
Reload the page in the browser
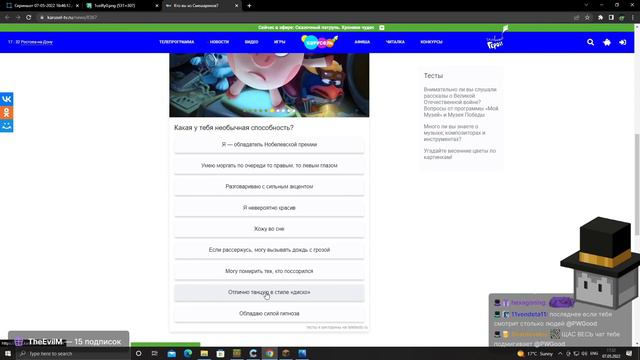[x=29, y=18]
